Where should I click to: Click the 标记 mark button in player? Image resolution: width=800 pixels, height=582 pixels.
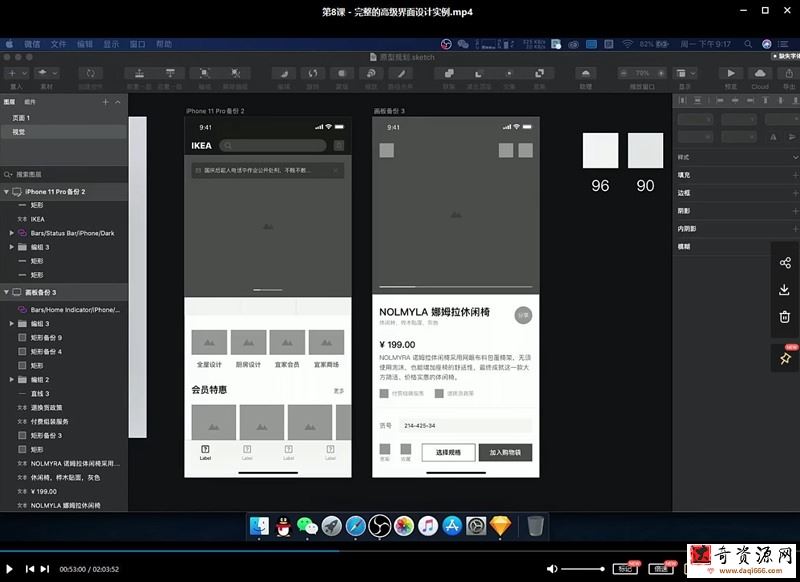point(626,568)
